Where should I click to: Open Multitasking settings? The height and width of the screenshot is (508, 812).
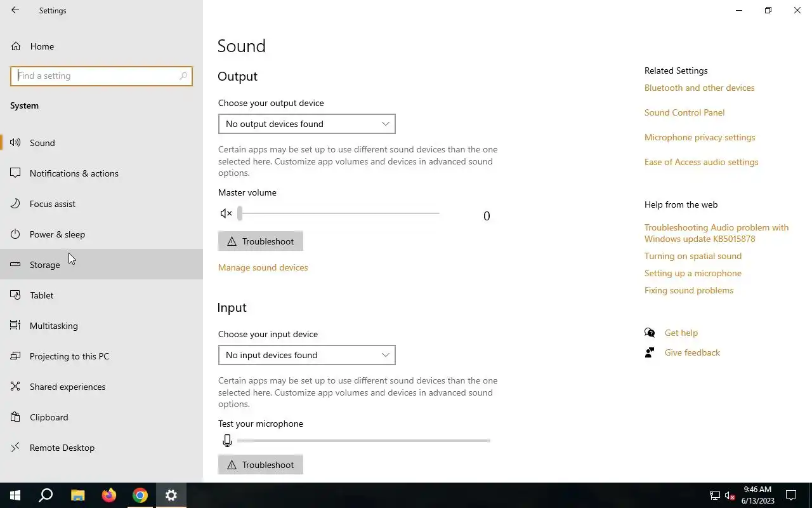pos(101,326)
